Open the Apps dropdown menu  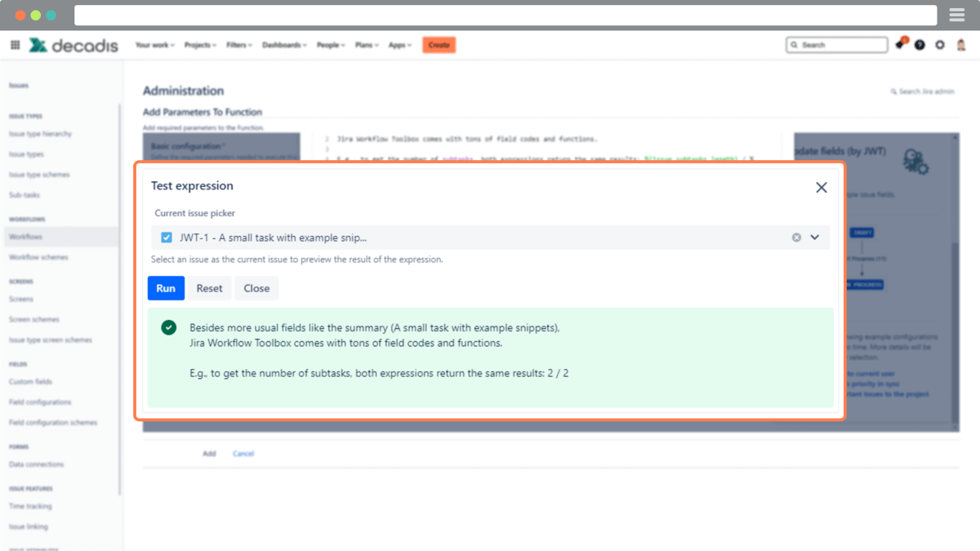pos(400,45)
